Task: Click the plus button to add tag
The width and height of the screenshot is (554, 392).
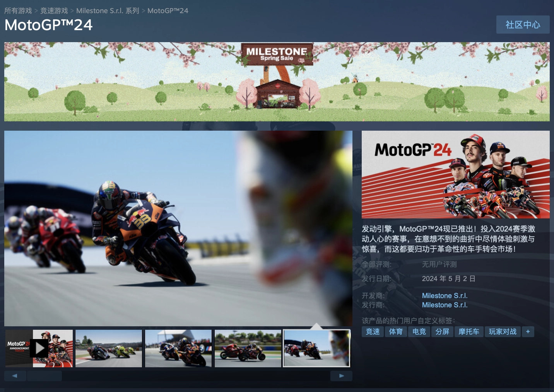Action: (x=528, y=332)
